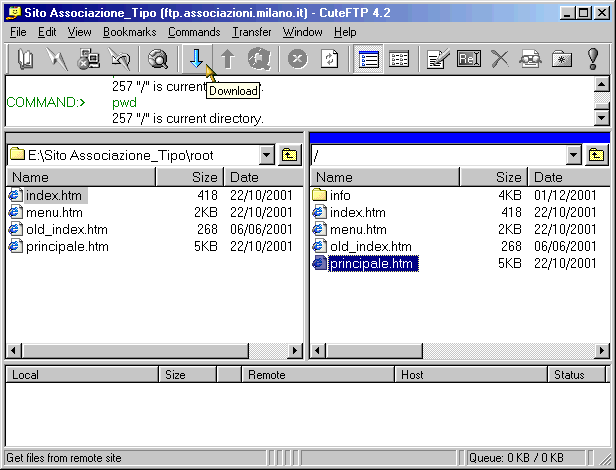Click the queue Status column header
This screenshot has width=616, height=470.
click(576, 375)
